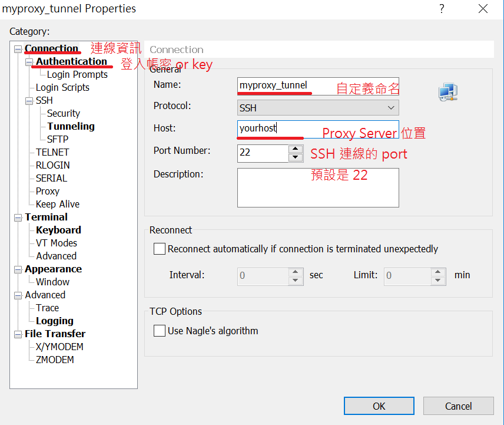Select RLOGIN category
504x425 pixels.
pyautogui.click(x=53, y=165)
